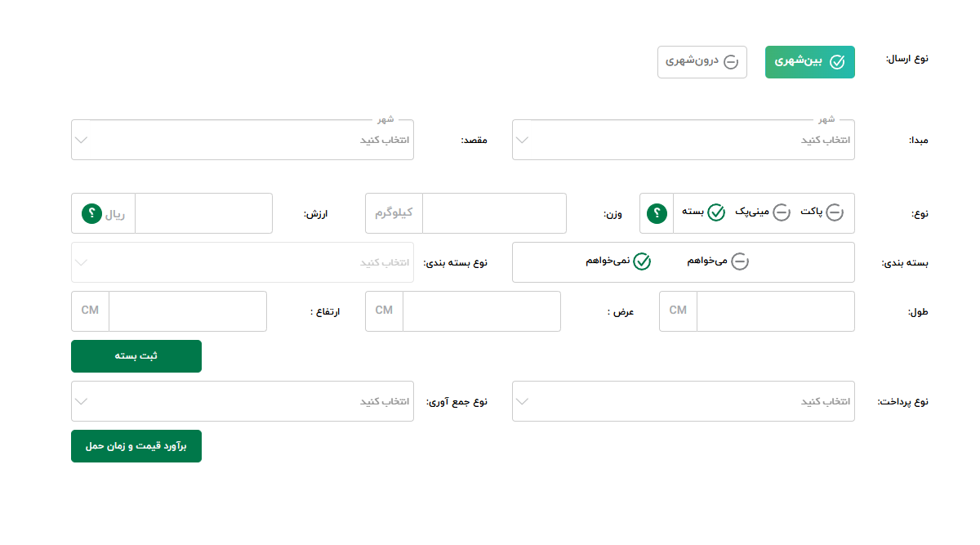Viewport: 980px width, 545px height.
Task: Expand the نوع پرداخت dropdown
Action: [x=684, y=401]
